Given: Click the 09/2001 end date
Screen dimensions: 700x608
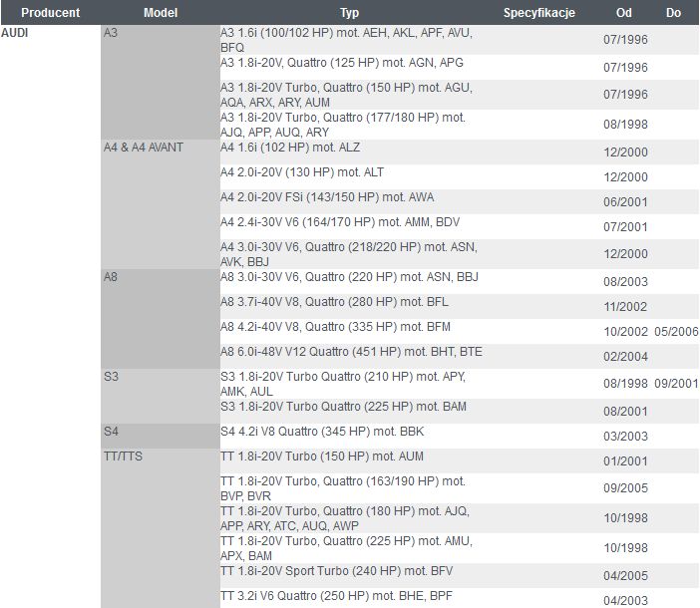Looking at the screenshot, I should pos(676,384).
